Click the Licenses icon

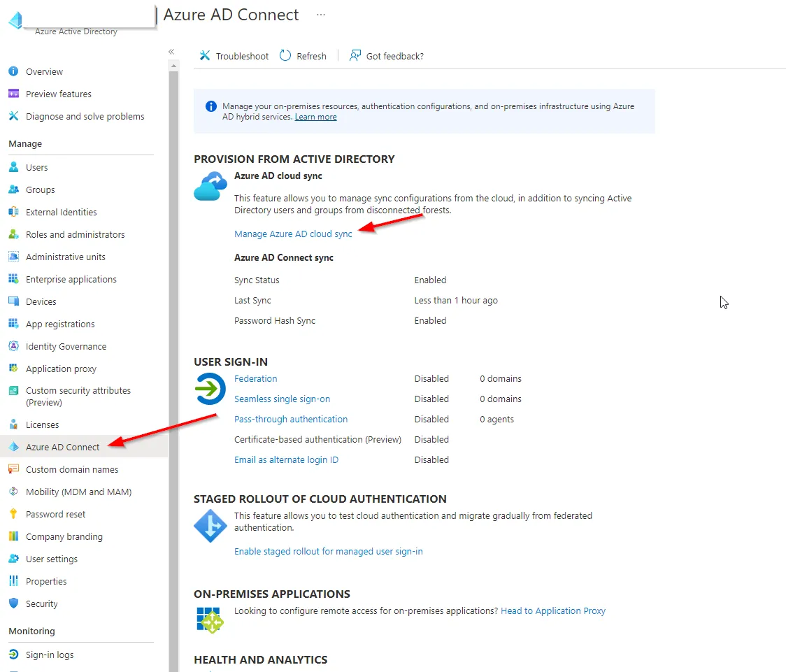13,424
